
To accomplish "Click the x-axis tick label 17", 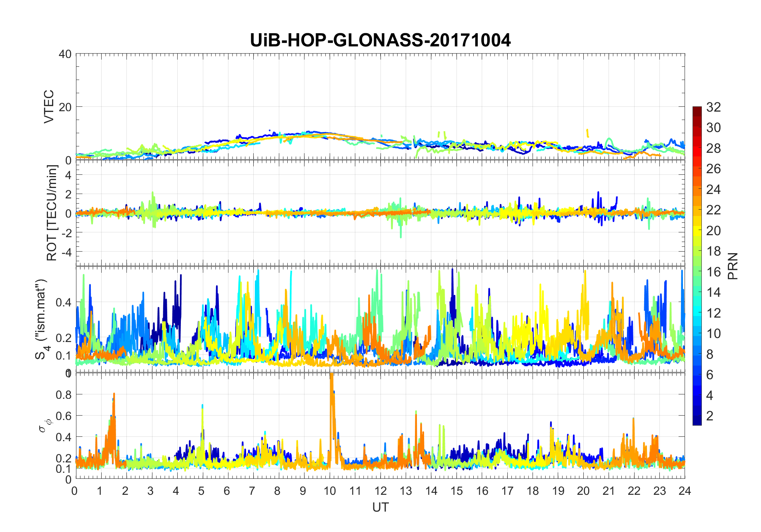I will 507,491.
